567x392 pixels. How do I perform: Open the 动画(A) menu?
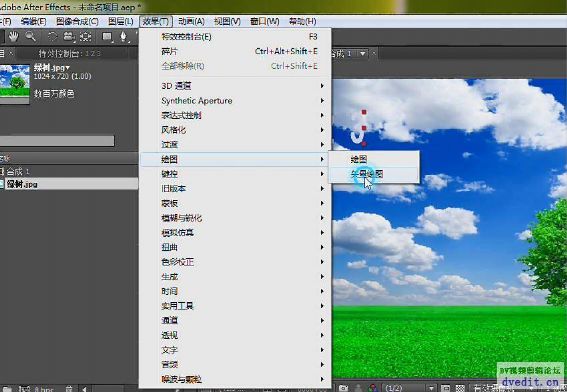pos(191,21)
